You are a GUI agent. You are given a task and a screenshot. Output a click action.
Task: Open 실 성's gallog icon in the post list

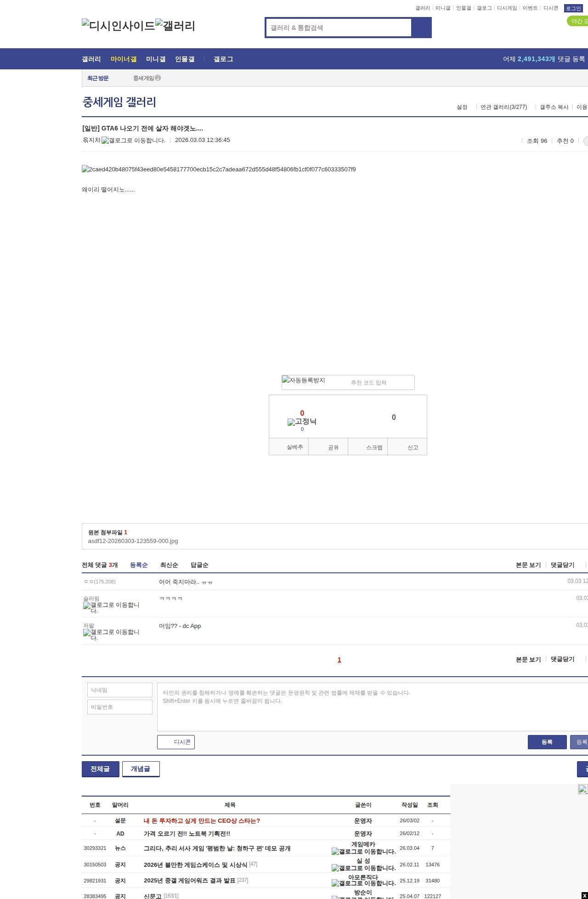[364, 868]
